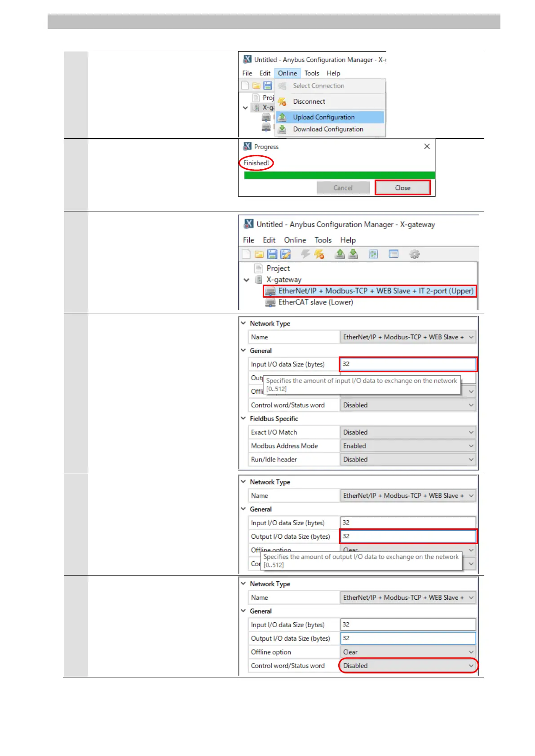535x756 pixels.
Task: Click the Anybus logo beside the full X-gateway title
Action: pyautogui.click(x=248, y=224)
